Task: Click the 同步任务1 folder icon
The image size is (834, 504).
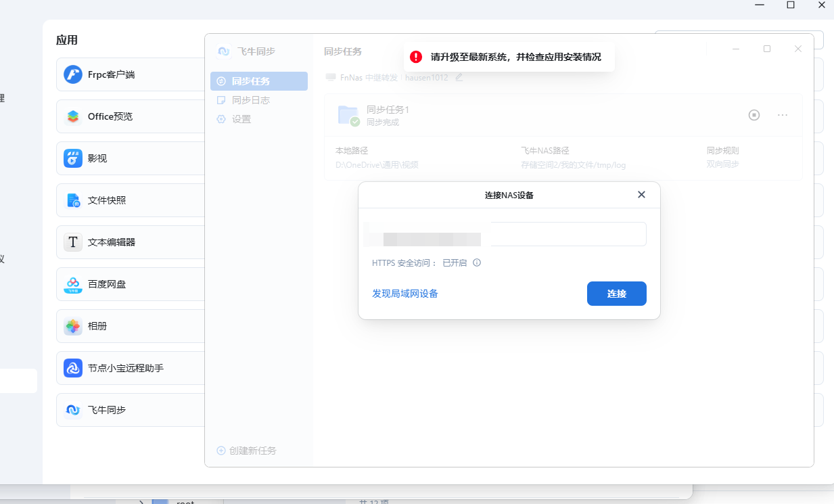Action: click(349, 116)
